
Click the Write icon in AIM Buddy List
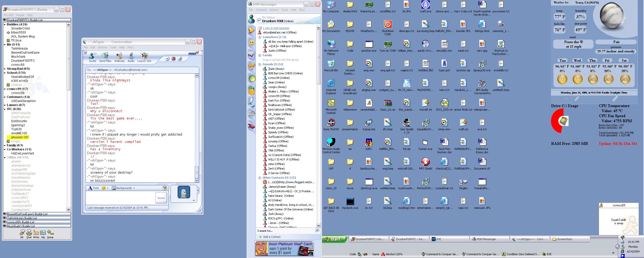(36, 234)
